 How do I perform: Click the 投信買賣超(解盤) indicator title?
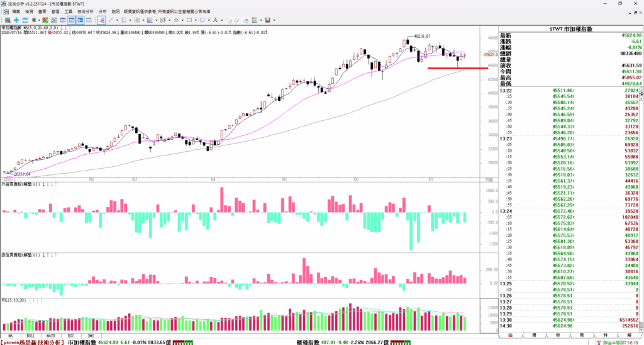21,255
